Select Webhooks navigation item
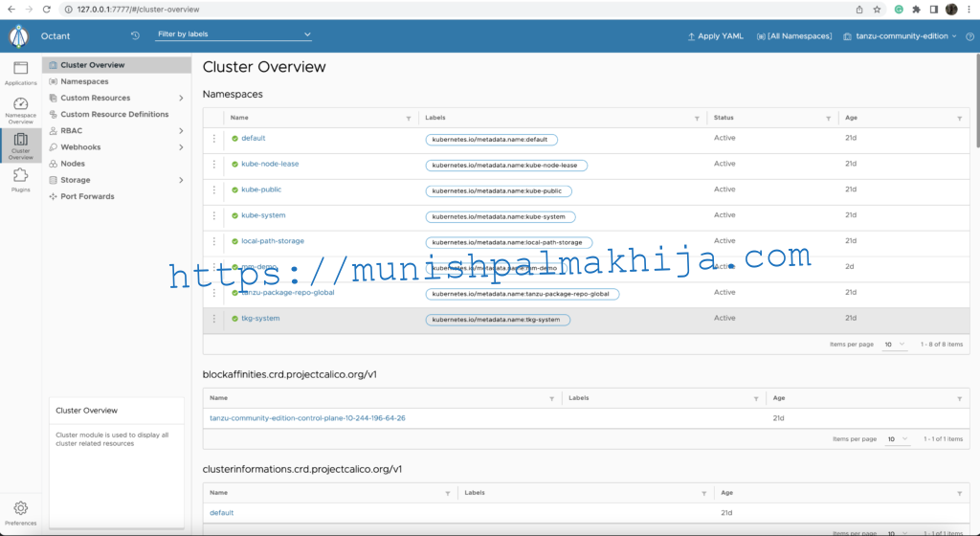 click(x=80, y=147)
